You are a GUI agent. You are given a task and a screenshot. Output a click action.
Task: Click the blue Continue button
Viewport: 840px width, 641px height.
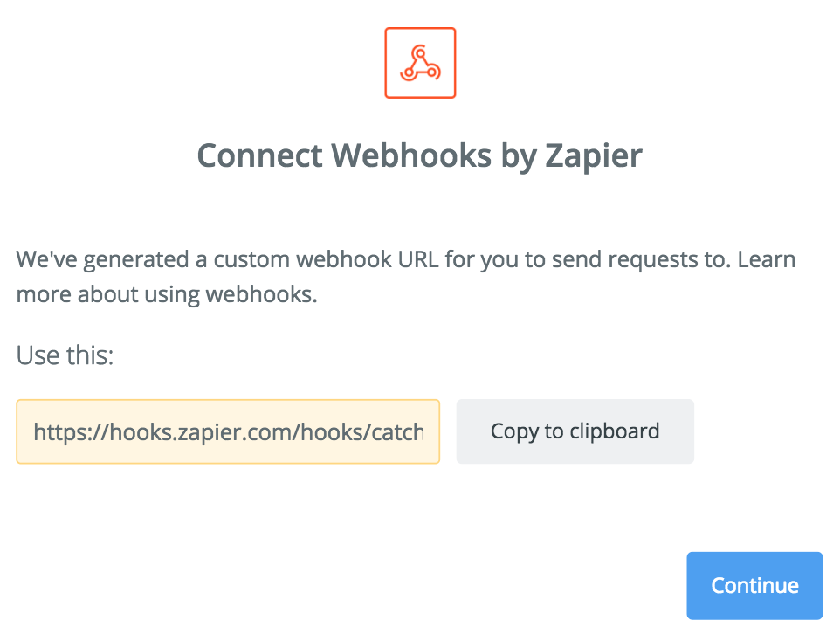pos(754,585)
